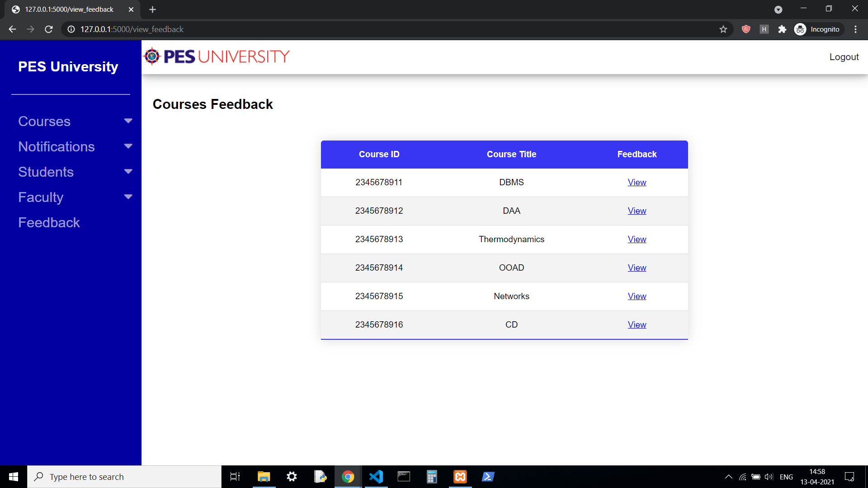Image resolution: width=868 pixels, height=488 pixels.
Task: Click the red shield extension icon
Action: click(746, 29)
